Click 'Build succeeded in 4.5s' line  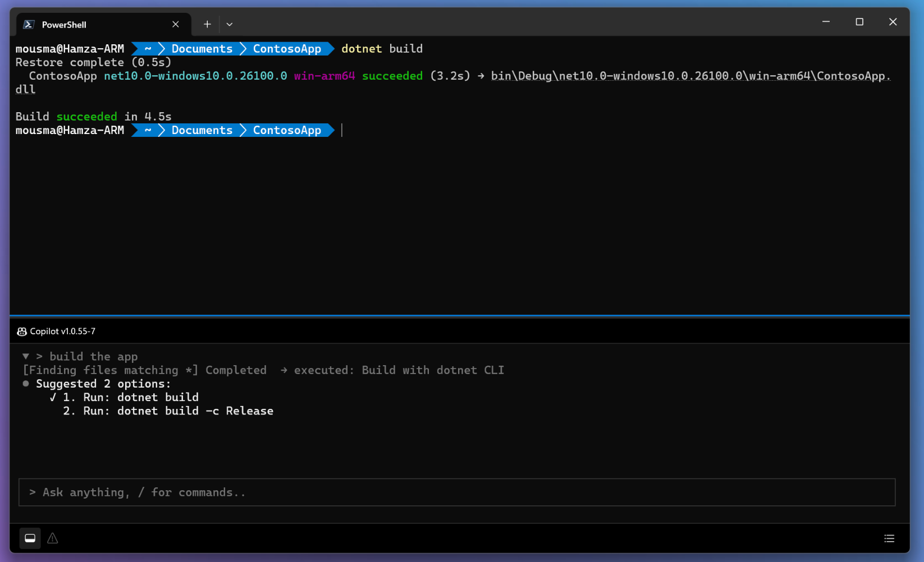click(93, 117)
